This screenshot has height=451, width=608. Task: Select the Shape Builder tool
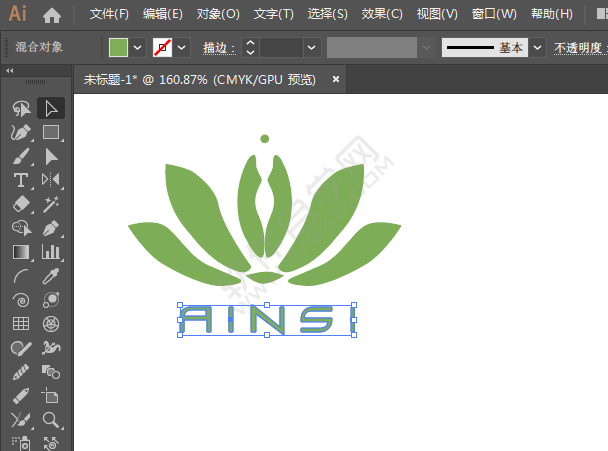pyautogui.click(x=21, y=228)
